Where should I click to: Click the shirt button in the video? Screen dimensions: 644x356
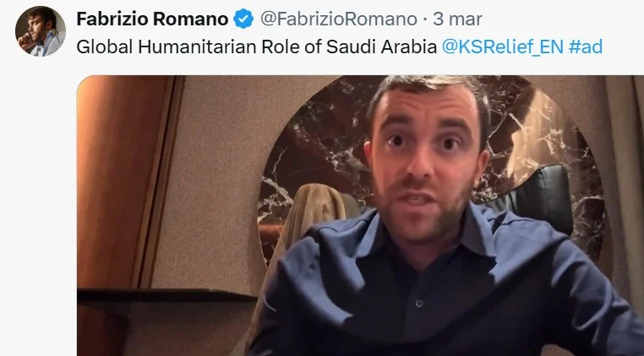(419, 304)
